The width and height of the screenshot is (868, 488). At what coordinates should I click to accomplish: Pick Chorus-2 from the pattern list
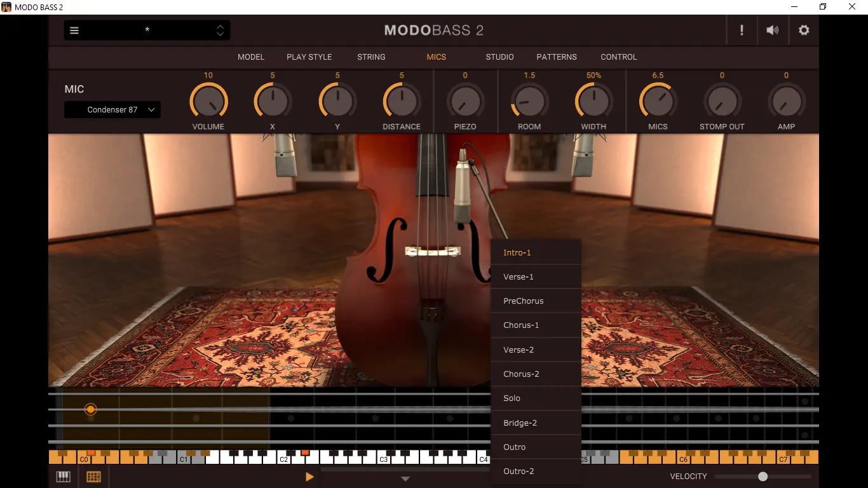point(536,374)
